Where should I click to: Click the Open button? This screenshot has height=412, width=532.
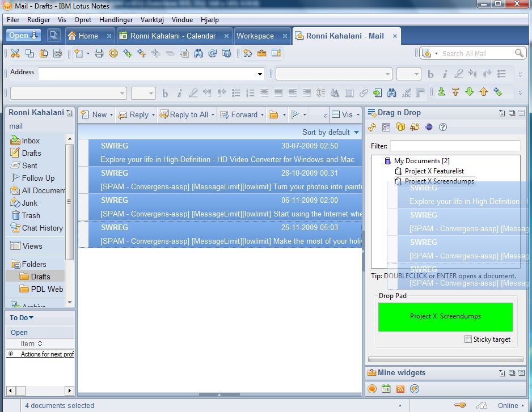click(x=23, y=35)
